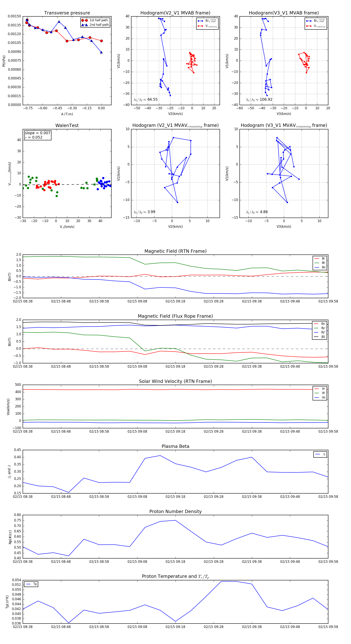
Task: Click the 'Br' legend entry
Action: point(320,259)
